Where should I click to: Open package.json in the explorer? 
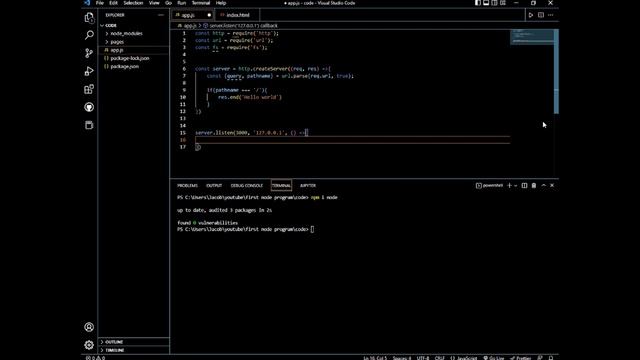pyautogui.click(x=133, y=66)
